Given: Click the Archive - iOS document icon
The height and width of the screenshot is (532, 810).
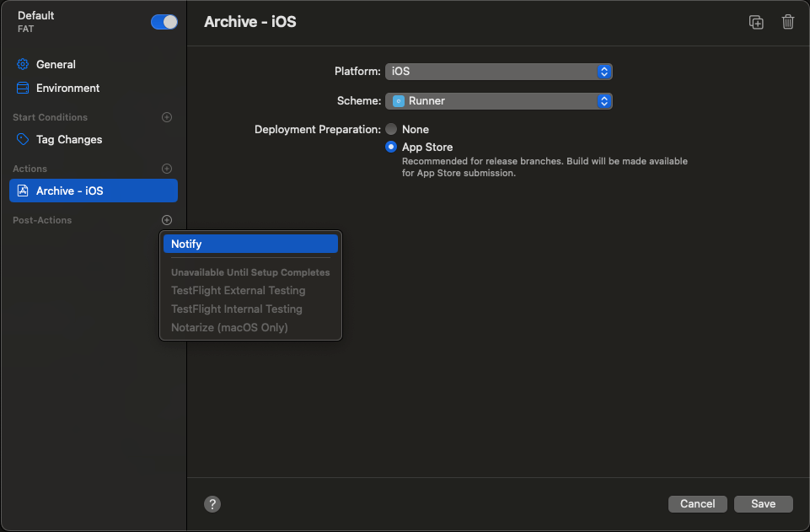Looking at the screenshot, I should point(23,191).
